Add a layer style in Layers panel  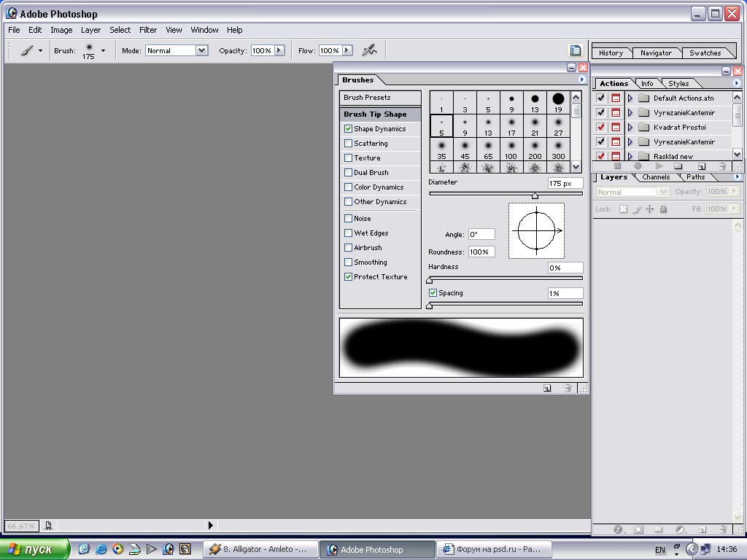[619, 529]
